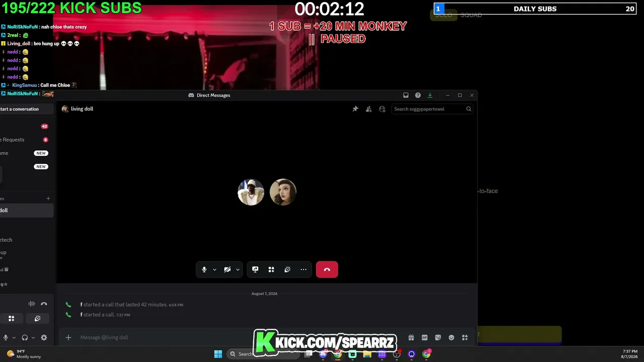Expand input device options in user panel
This screenshot has height=362, width=644.
[x=14, y=337]
